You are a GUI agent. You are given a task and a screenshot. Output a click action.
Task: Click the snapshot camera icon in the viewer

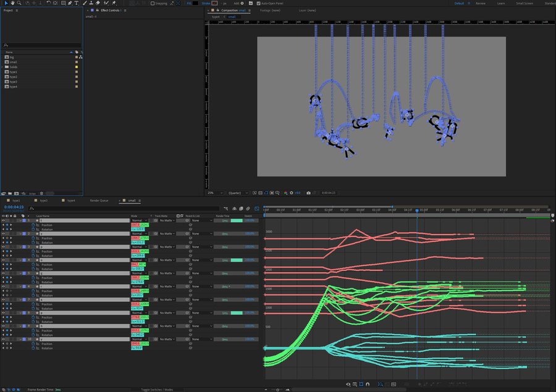pos(308,193)
